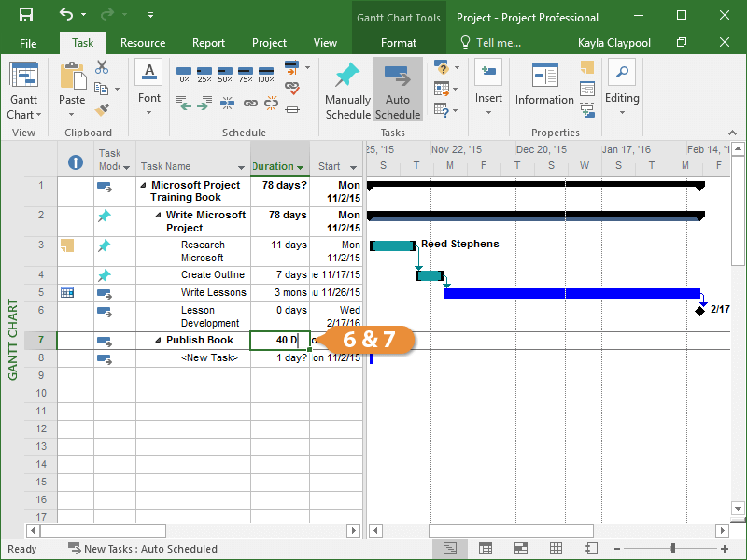Save the project with the disk icon
747x560 pixels.
coord(26,15)
